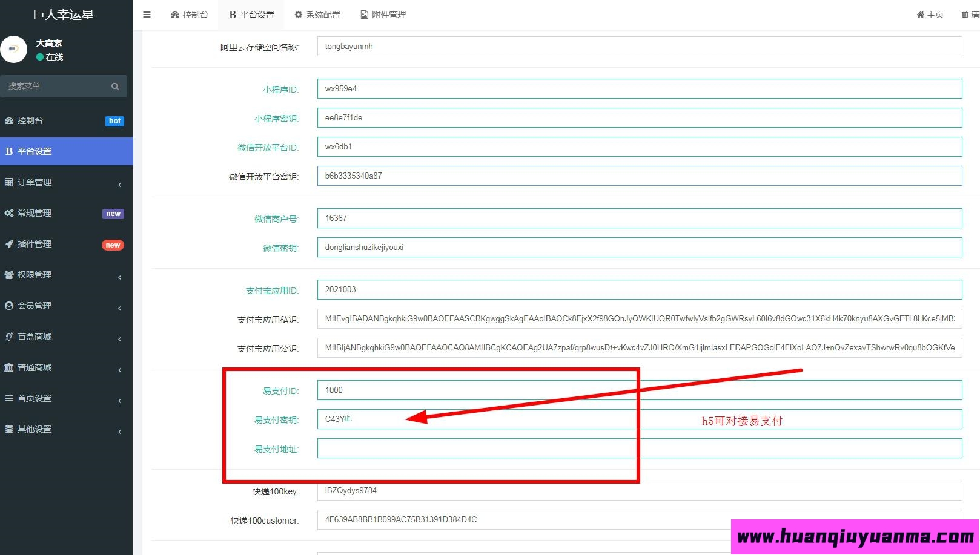Click the 在线 status text
980x555 pixels.
[55, 57]
